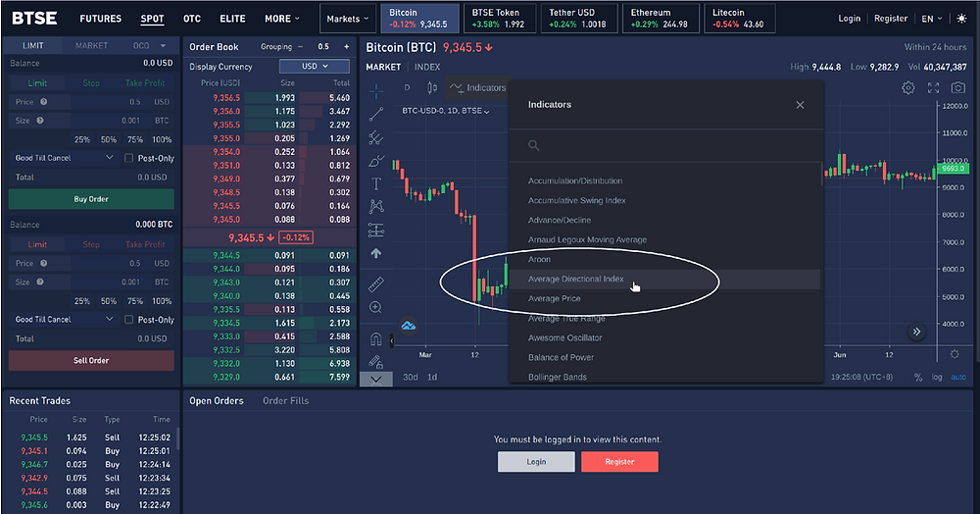Click the red Register button
Image resolution: width=980 pixels, height=514 pixels.
point(619,461)
